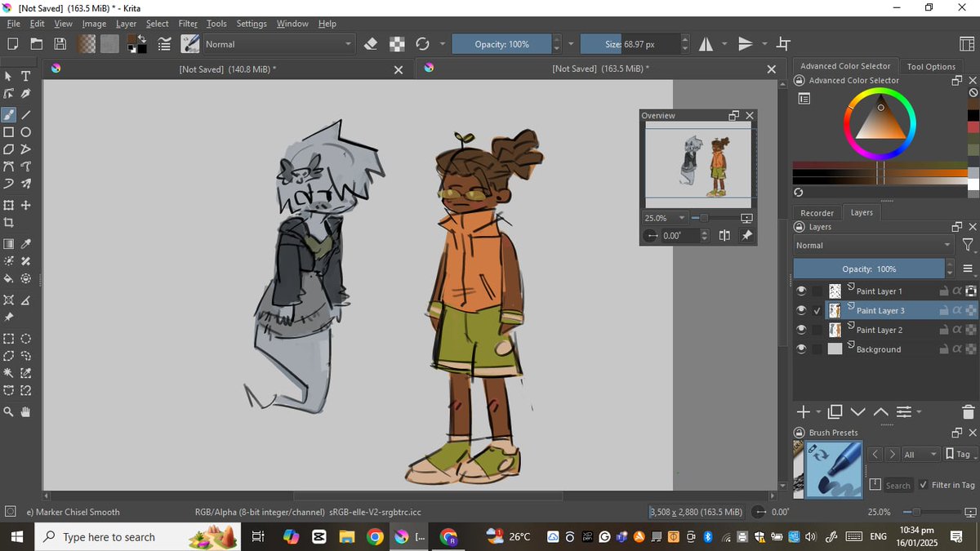This screenshot has height=551, width=980.
Task: Open the Filter menu
Action: 188,24
